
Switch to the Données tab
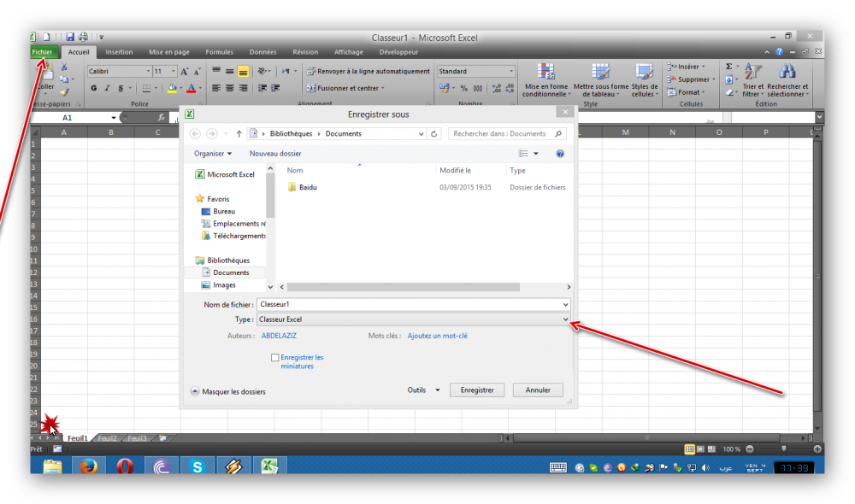point(262,52)
